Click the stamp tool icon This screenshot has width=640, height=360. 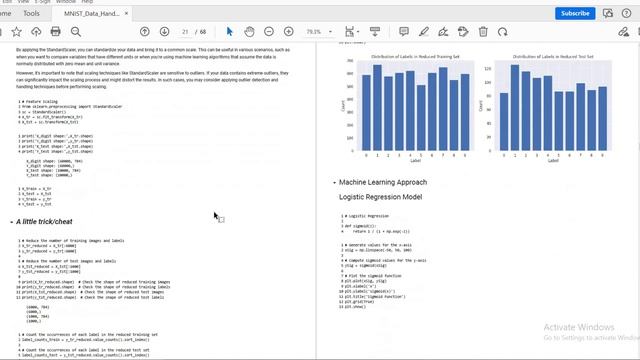click(463, 31)
